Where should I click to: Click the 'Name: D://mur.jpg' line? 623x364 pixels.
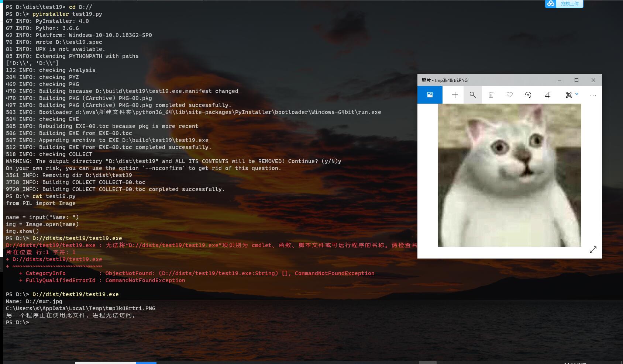coord(34,301)
